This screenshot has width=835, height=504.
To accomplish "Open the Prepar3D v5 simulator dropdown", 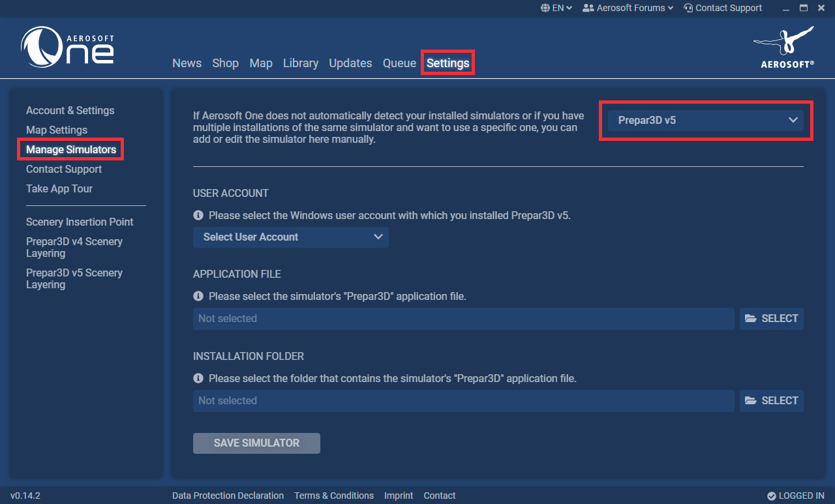I will click(706, 120).
